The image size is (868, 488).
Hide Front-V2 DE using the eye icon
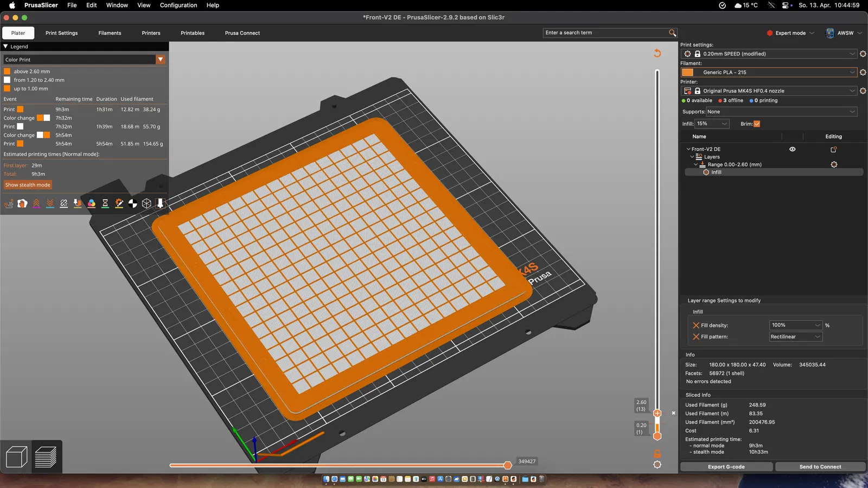(792, 149)
